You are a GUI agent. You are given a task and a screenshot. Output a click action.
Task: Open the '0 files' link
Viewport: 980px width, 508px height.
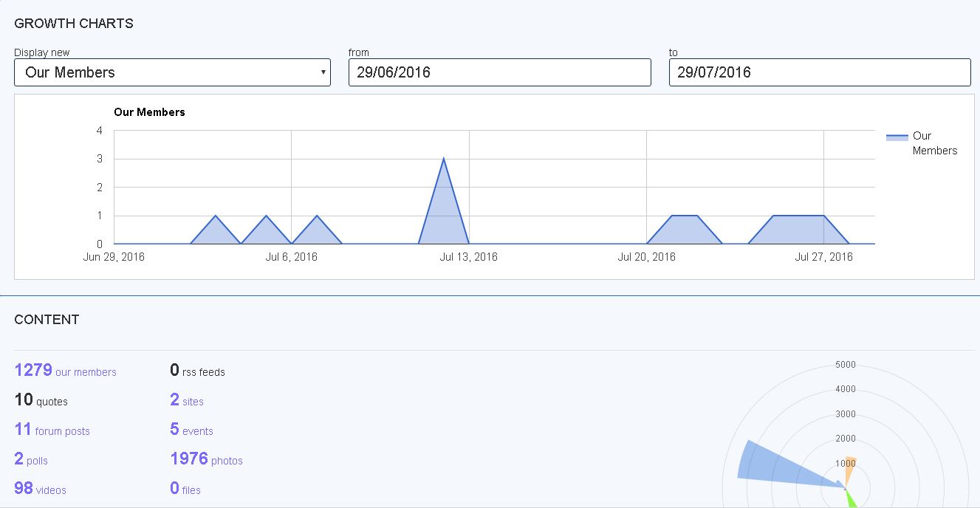tap(185, 489)
